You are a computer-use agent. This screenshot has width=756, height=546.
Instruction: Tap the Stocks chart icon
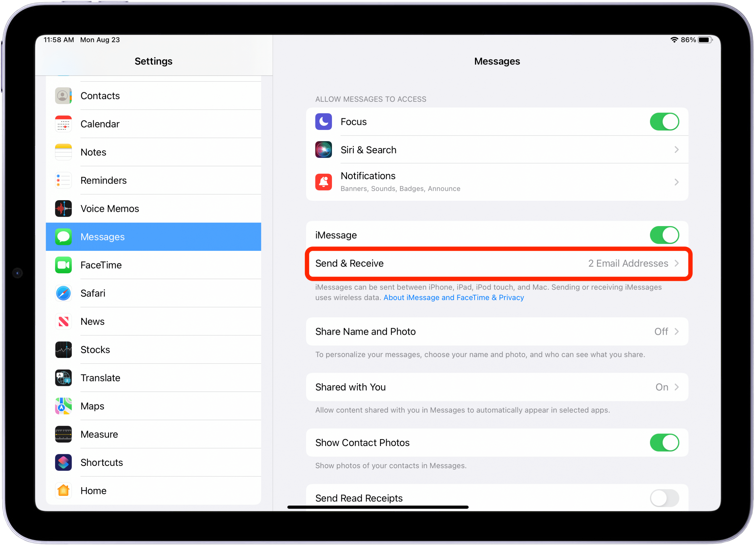pos(63,351)
